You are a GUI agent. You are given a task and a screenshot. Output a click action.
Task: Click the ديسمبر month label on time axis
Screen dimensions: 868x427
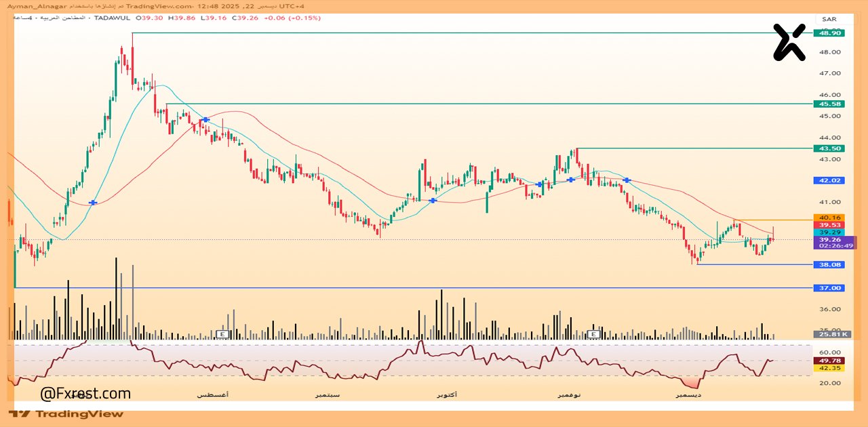[690, 394]
